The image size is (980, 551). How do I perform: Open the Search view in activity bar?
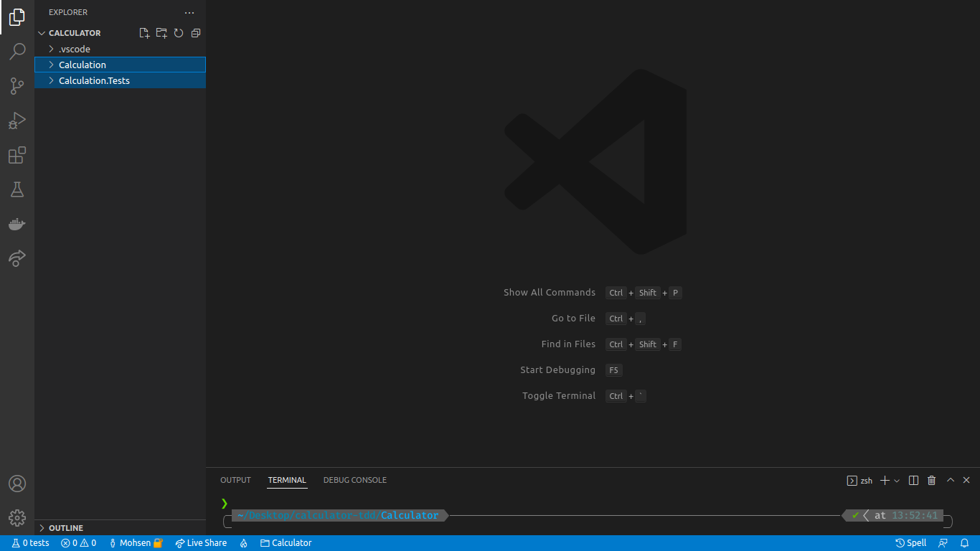[x=17, y=52]
